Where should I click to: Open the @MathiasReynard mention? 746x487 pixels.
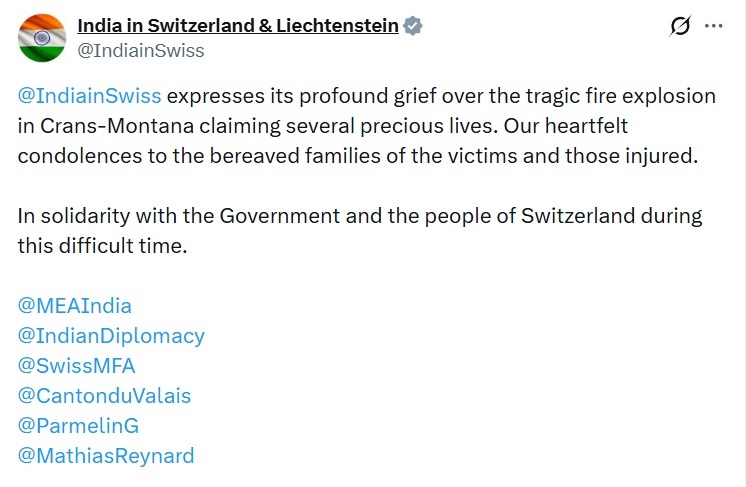pos(106,456)
